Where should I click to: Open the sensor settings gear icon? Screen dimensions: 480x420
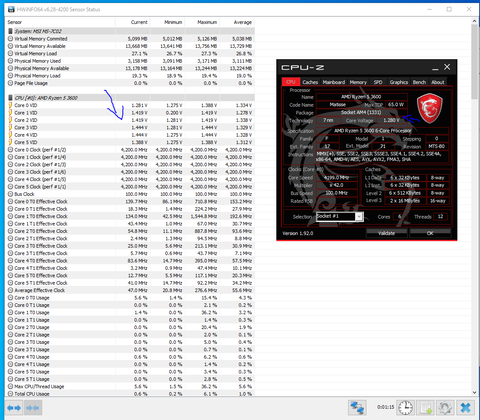(445, 407)
